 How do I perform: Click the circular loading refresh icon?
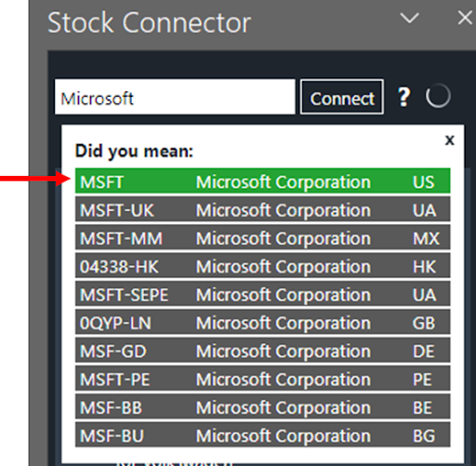pyautogui.click(x=438, y=96)
